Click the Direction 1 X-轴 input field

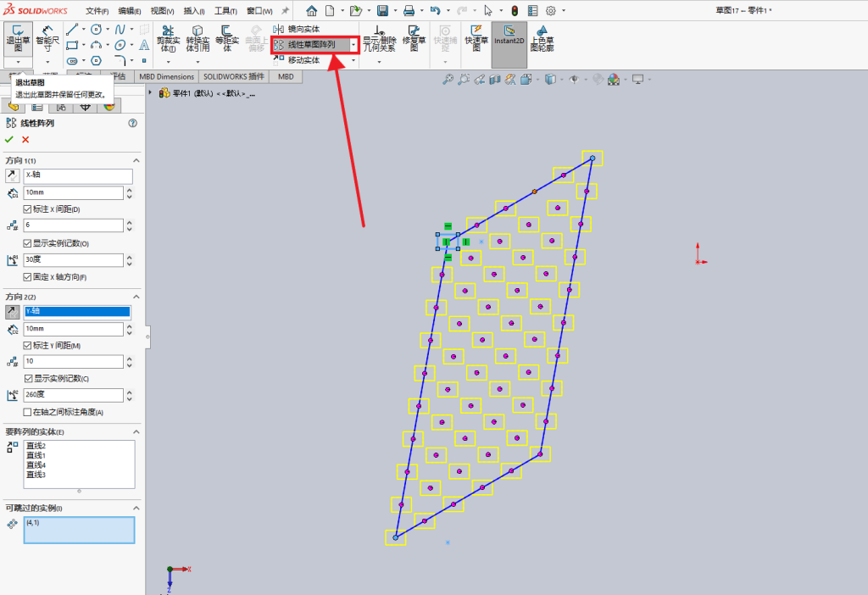[x=78, y=175]
